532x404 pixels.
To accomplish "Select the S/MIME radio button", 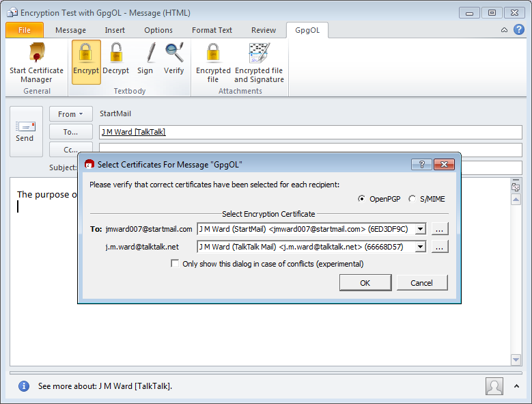I will (412, 199).
